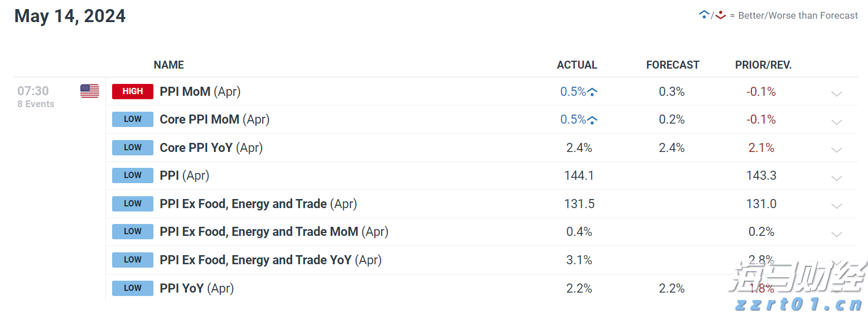
Task: Click the better-than-forecast arrow beside PPI MoM actual
Action: click(x=592, y=92)
